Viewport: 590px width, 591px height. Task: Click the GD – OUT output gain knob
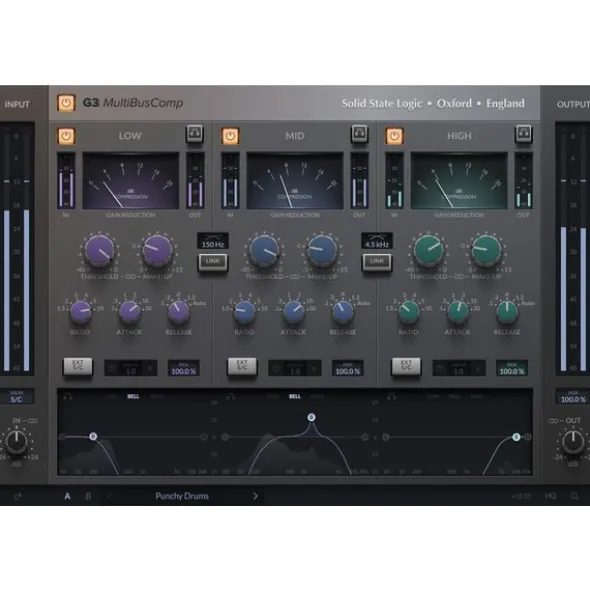click(573, 442)
